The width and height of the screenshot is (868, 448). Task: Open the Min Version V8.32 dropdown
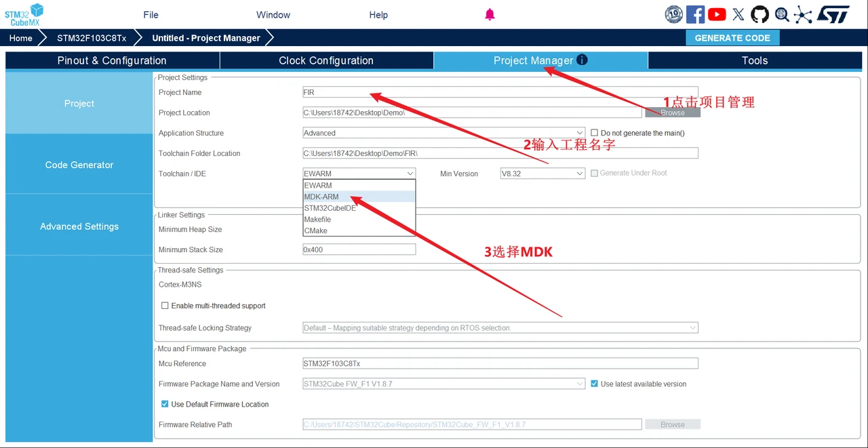coord(542,174)
